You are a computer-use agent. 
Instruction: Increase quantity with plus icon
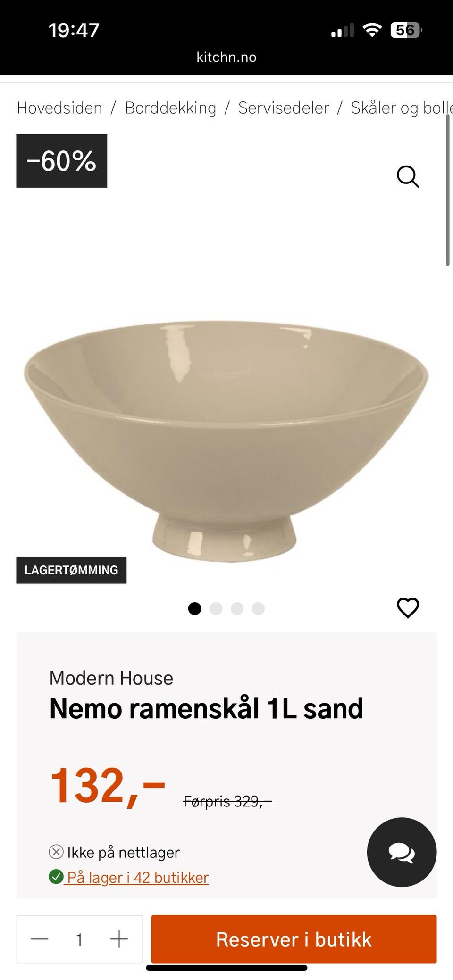point(119,939)
